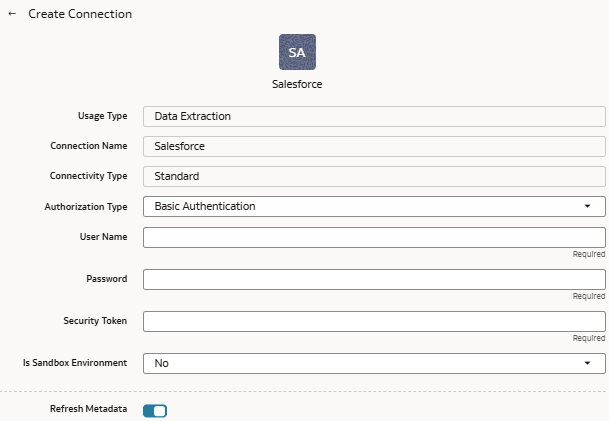Viewport: 609px width, 421px height.
Task: Click the Is Sandbox Environment label
Action: (x=75, y=363)
